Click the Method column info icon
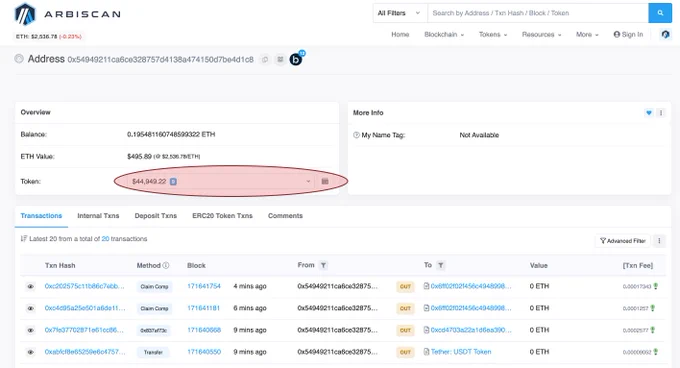Screen dimensions: 680x368 point(166,265)
